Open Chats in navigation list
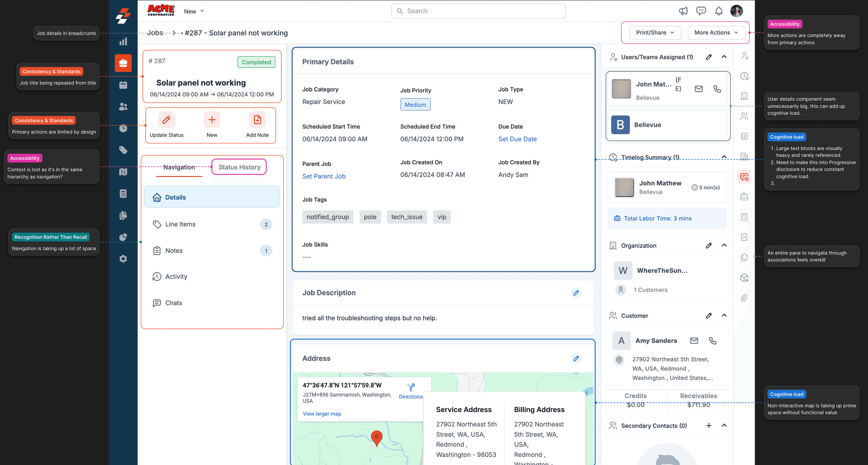 tap(212, 303)
